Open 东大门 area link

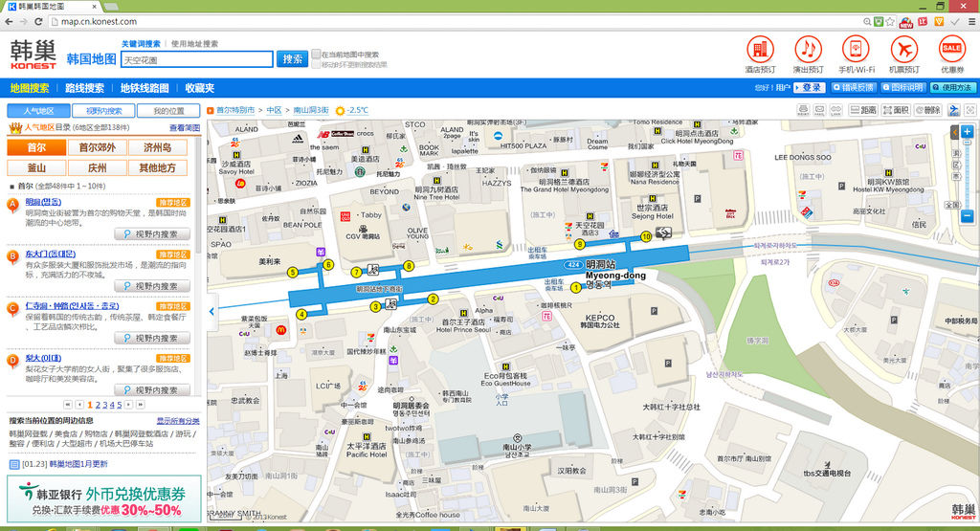point(50,254)
